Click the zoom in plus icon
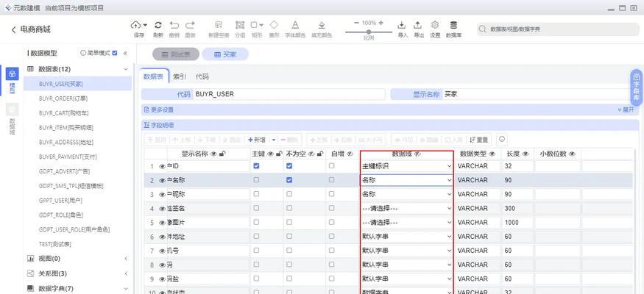 (381, 23)
